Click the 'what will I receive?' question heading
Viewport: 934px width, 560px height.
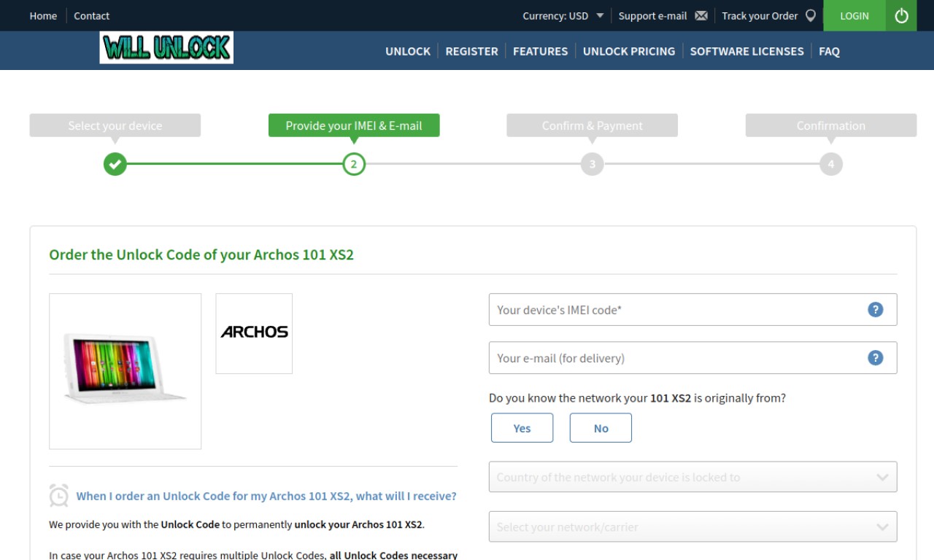(266, 496)
